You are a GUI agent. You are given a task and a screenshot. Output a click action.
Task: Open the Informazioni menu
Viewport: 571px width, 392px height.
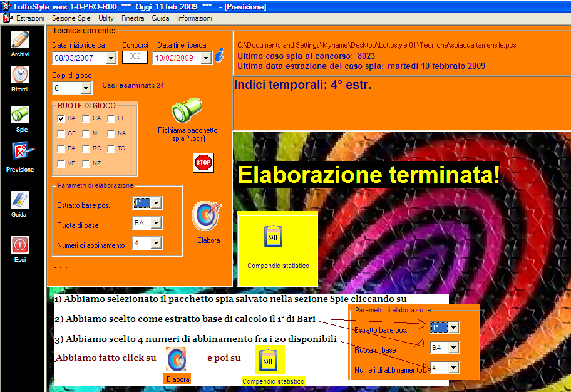point(195,18)
